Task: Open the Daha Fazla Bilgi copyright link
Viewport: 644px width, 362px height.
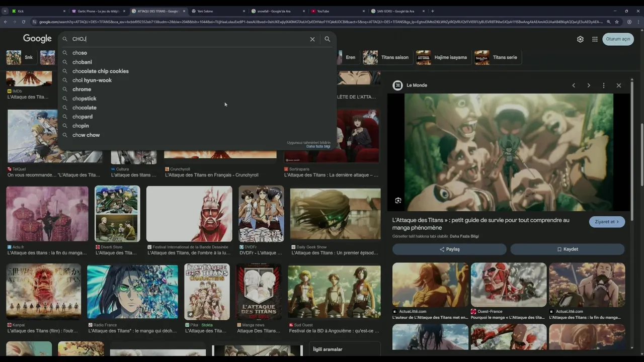Action: pyautogui.click(x=464, y=236)
